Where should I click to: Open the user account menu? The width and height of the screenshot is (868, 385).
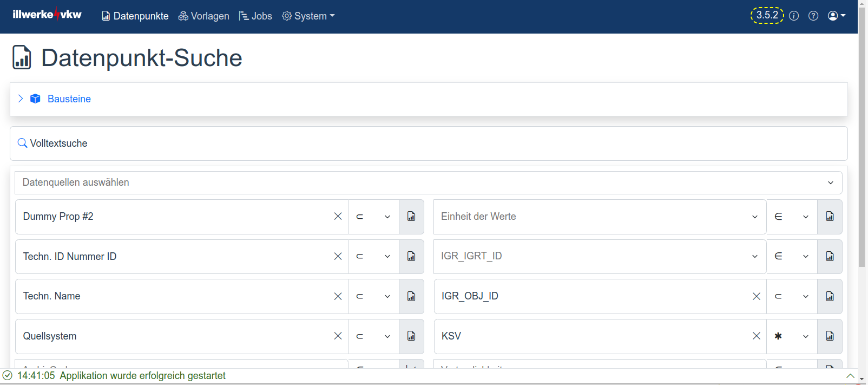tap(836, 16)
